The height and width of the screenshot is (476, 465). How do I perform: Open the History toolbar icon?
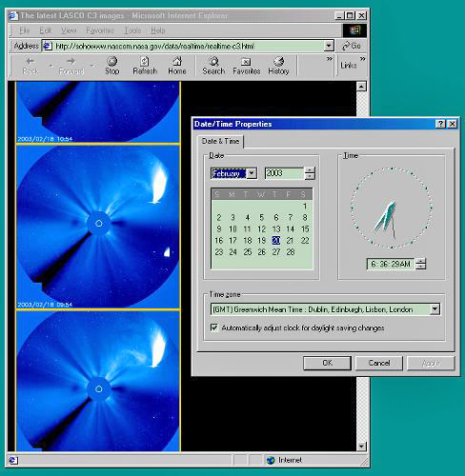tap(278, 61)
